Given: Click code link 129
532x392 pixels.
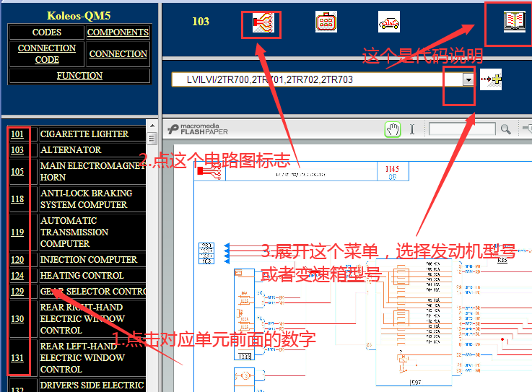Looking at the screenshot, I should pos(17,292).
